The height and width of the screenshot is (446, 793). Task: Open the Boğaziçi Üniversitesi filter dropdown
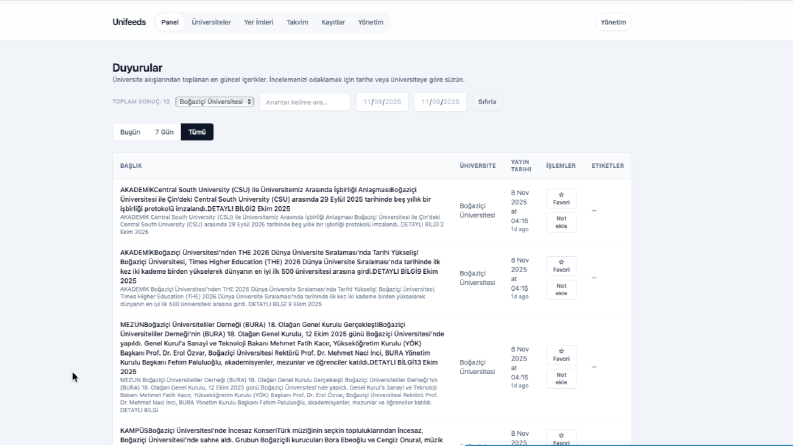point(214,102)
